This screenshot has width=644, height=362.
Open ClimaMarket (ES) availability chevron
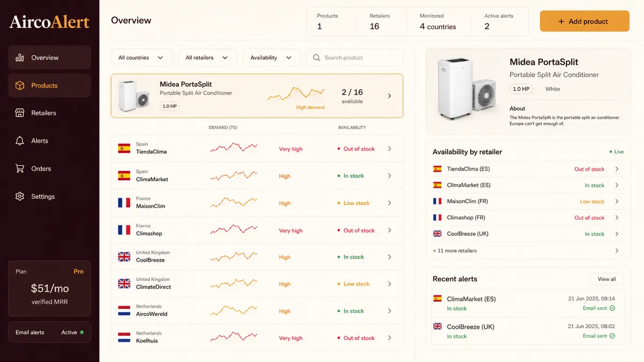(x=617, y=185)
